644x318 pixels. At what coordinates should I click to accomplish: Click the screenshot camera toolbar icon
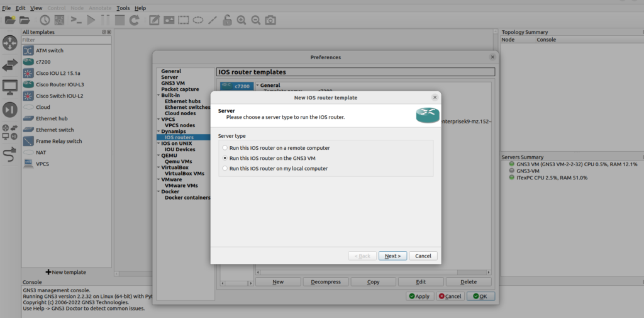[270, 20]
